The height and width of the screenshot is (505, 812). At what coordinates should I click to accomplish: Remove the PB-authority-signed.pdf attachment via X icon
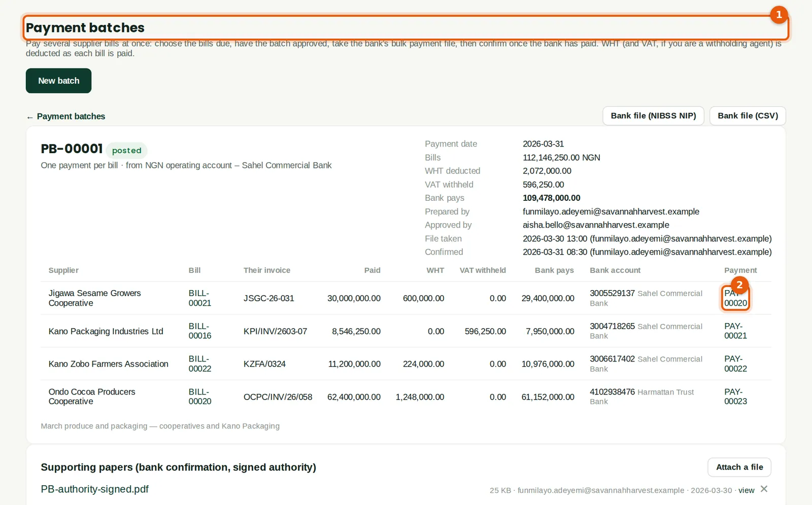click(x=764, y=489)
